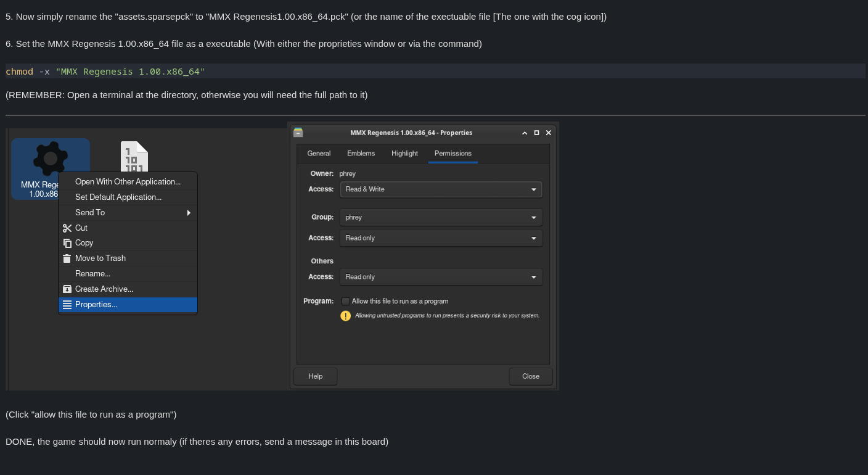The width and height of the screenshot is (868, 475).
Task: Choose the highlighted 'Properties...' menu entry
Action: (x=128, y=305)
